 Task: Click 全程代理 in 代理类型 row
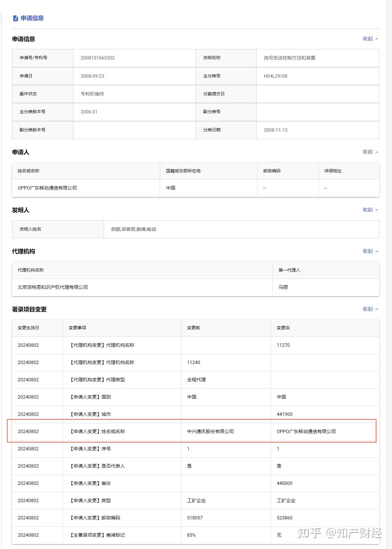click(196, 380)
